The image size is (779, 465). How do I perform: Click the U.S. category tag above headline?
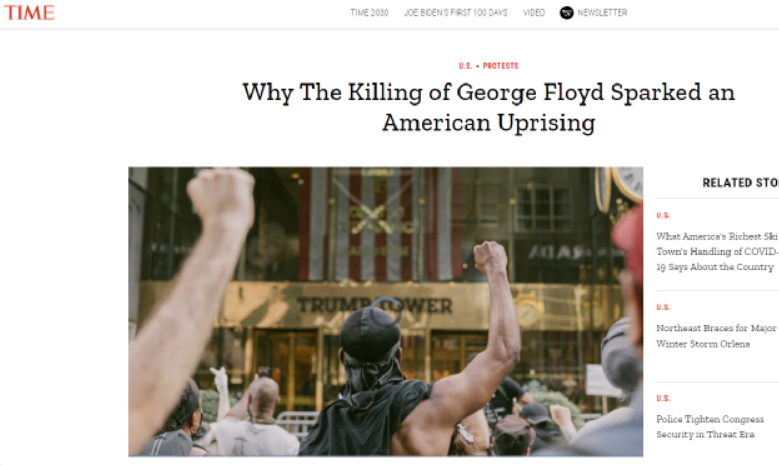point(465,66)
